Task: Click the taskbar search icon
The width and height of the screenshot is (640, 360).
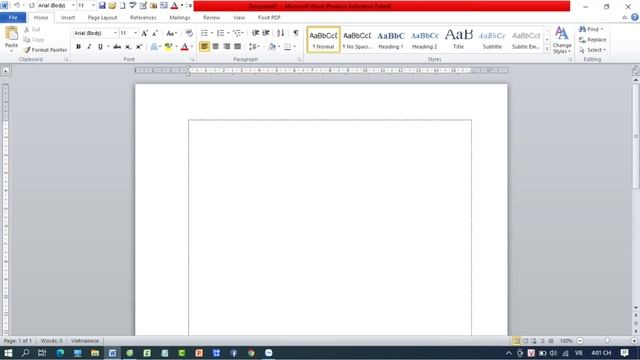Action: [x=25, y=353]
